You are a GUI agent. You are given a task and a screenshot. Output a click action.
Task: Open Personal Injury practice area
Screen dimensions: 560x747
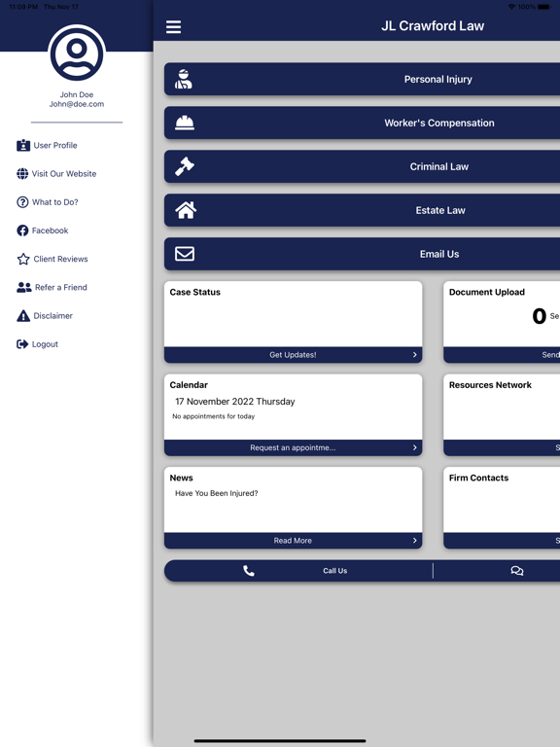(362, 79)
